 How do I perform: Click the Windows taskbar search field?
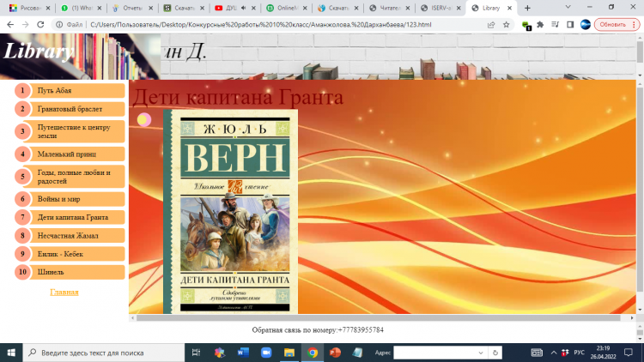pyautogui.click(x=103, y=353)
